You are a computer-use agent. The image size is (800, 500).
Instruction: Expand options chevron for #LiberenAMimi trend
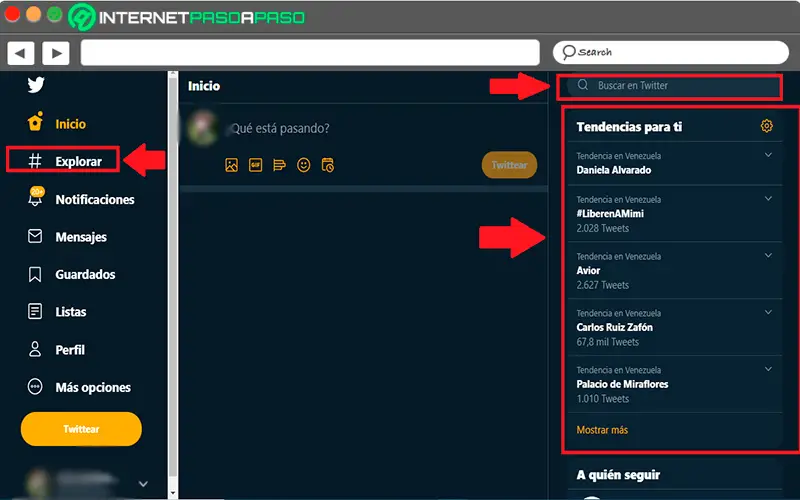pos(768,199)
